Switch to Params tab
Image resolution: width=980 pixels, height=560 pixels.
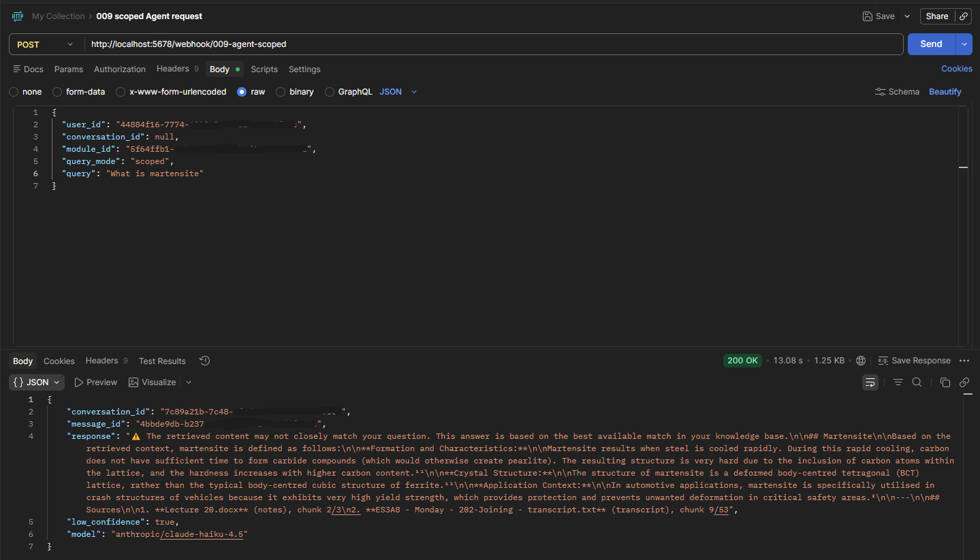[x=69, y=69]
